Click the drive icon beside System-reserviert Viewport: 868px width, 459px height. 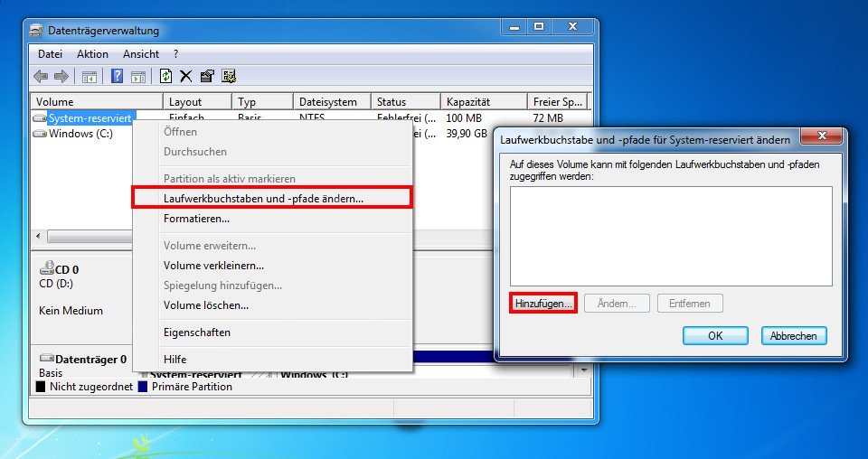(x=39, y=117)
